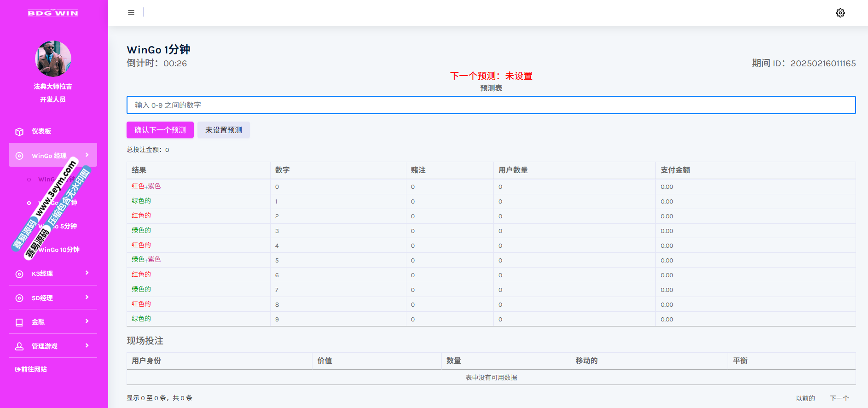The width and height of the screenshot is (868, 408).
Task: Open WinGo 10分钟 submenu item
Action: click(59, 250)
